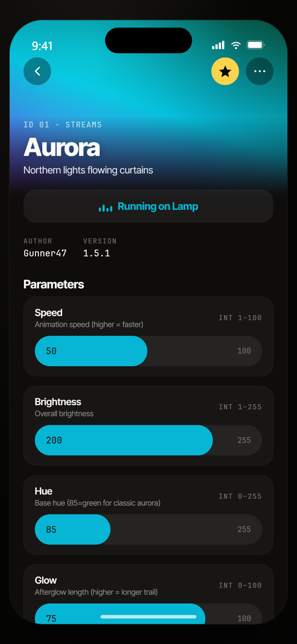Select the author name Gunner47
The image size is (297, 644).
(45, 253)
